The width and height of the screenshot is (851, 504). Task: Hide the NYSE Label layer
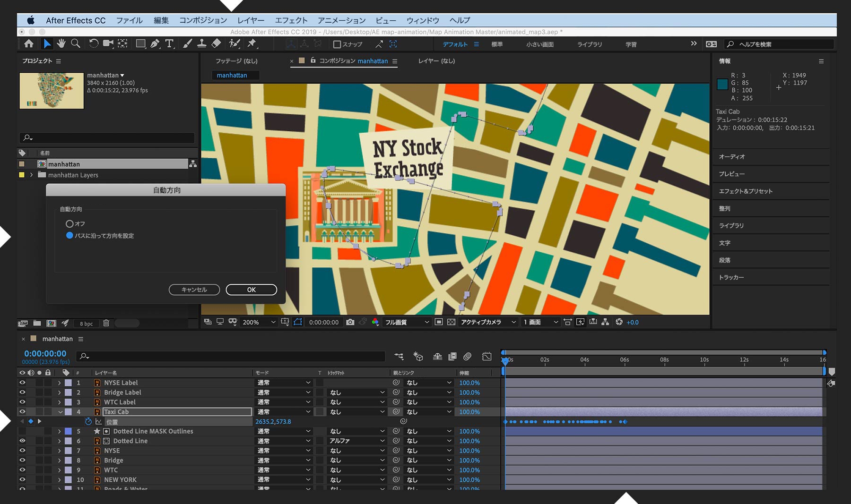point(22,383)
